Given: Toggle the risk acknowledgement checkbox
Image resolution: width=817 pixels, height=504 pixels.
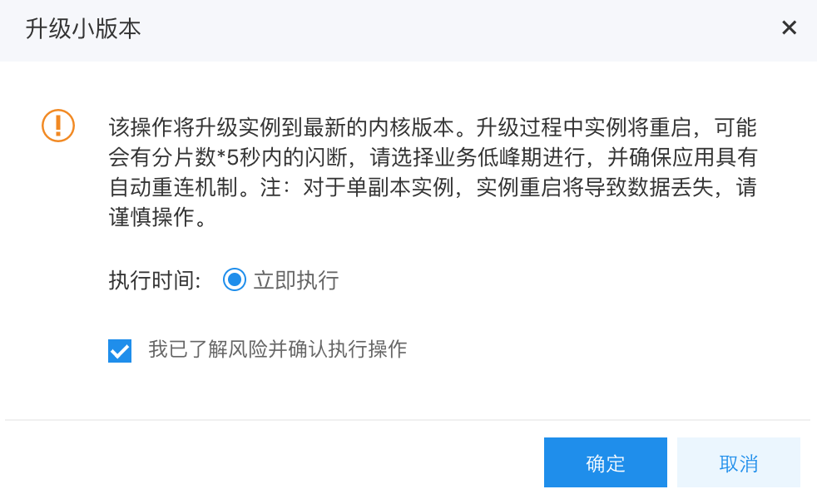Looking at the screenshot, I should click(x=120, y=350).
